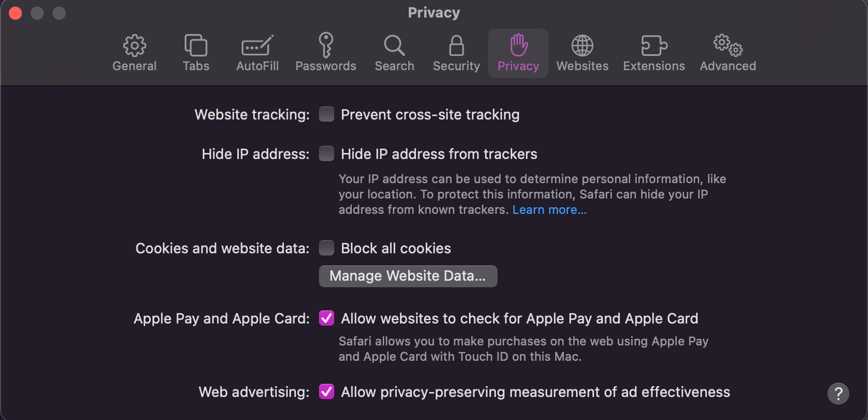Screen dimensions: 868x420
Task: Enable Prevent cross-site tracking
Action: coord(327,114)
